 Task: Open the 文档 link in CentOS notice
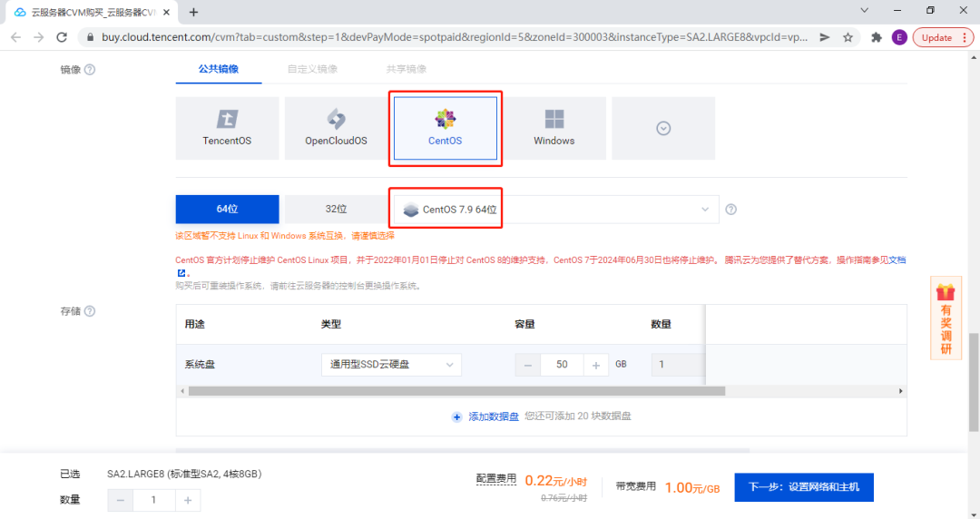pyautogui.click(x=897, y=260)
